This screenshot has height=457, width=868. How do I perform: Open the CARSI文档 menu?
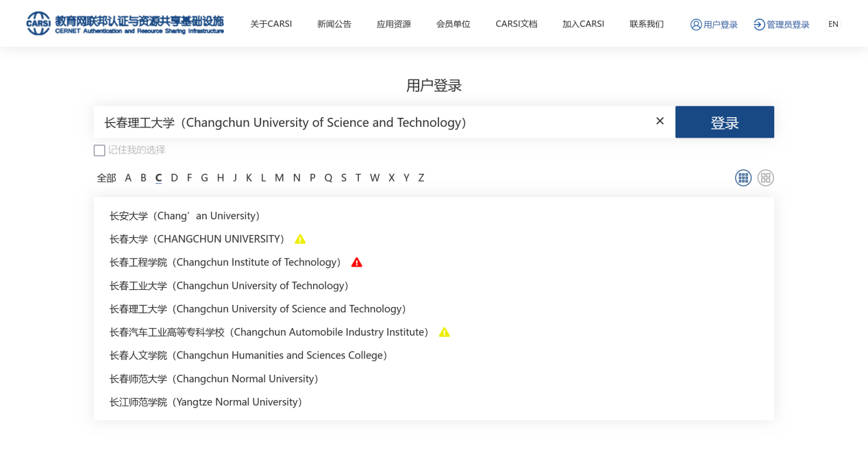pyautogui.click(x=517, y=24)
